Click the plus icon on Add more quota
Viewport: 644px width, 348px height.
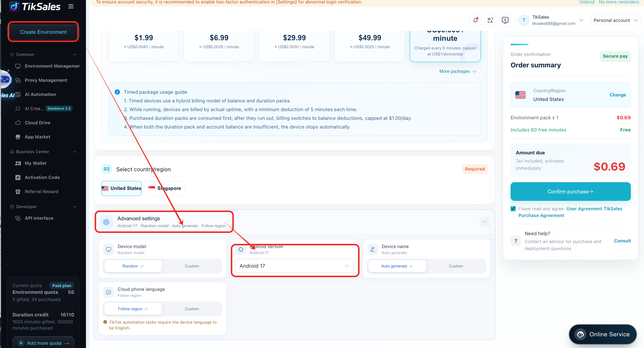click(21, 343)
